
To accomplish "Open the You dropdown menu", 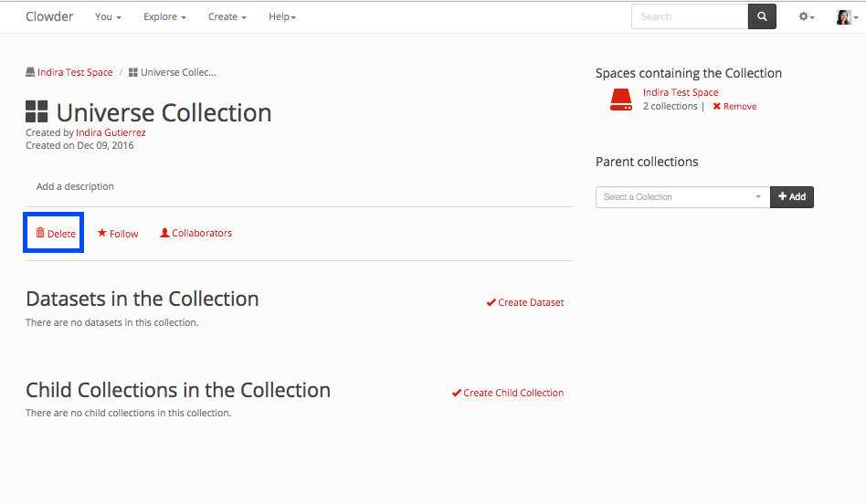I will [x=108, y=16].
